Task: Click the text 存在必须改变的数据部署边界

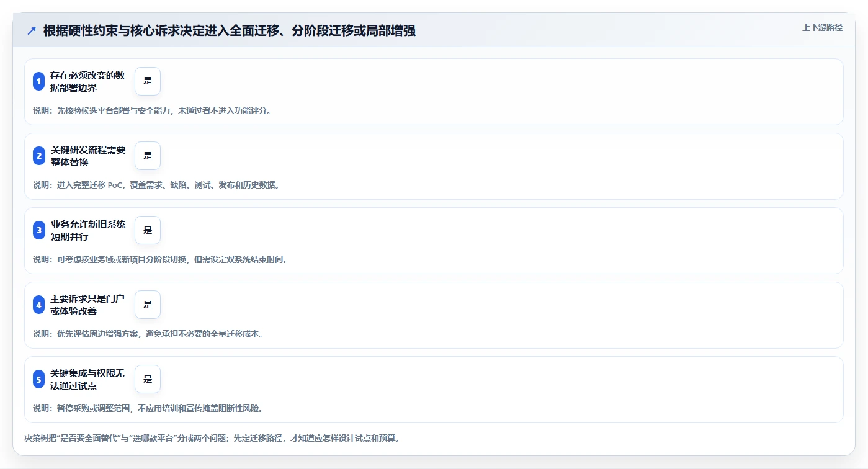Action: [88, 81]
